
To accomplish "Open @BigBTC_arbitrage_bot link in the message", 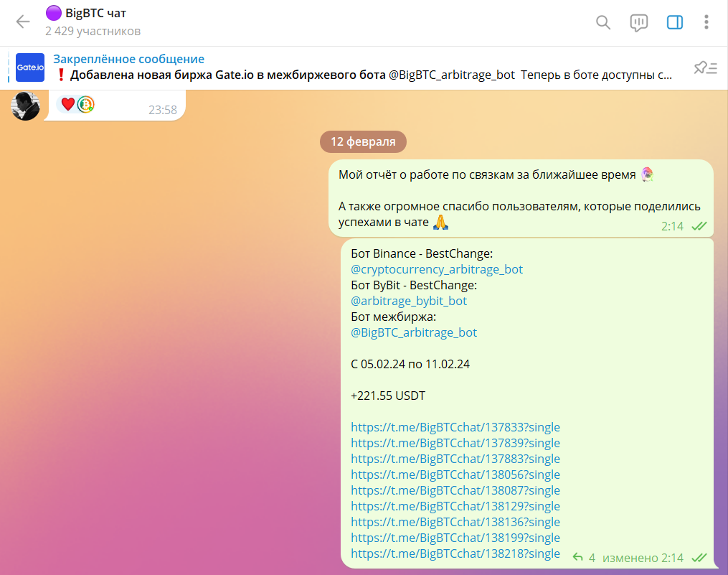I will (414, 332).
